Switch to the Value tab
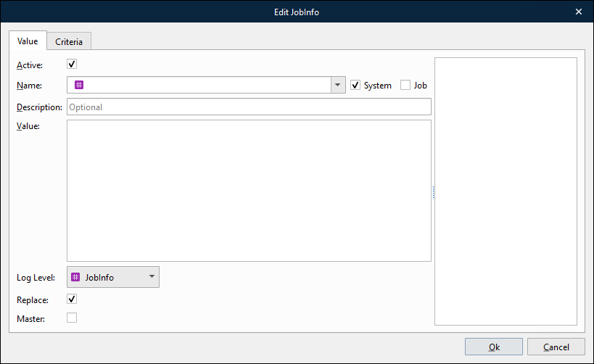 point(28,41)
